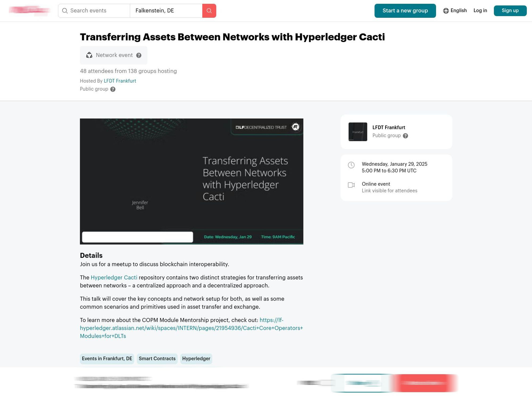Click the network event icon
Viewport: 532px width, 399px height.
(x=89, y=55)
